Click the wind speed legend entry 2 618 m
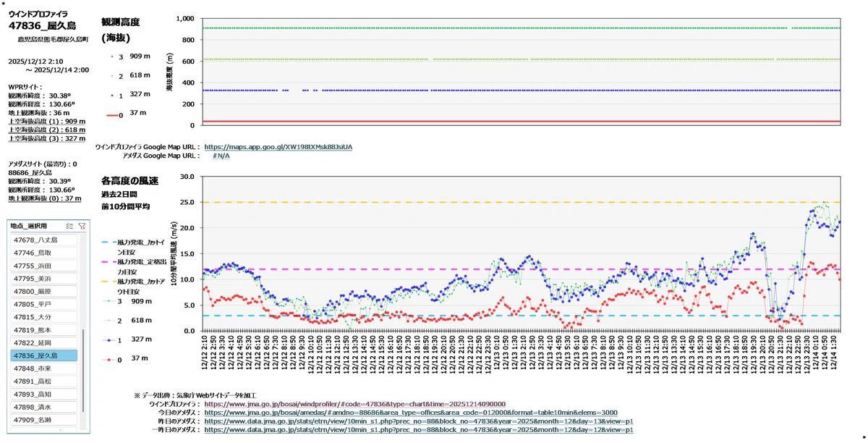 (127, 320)
